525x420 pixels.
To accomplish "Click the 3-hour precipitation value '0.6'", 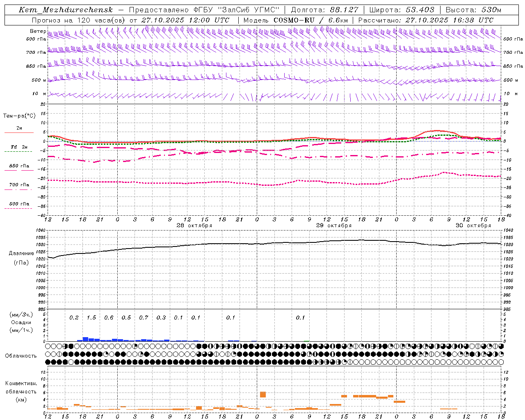I will tap(109, 318).
